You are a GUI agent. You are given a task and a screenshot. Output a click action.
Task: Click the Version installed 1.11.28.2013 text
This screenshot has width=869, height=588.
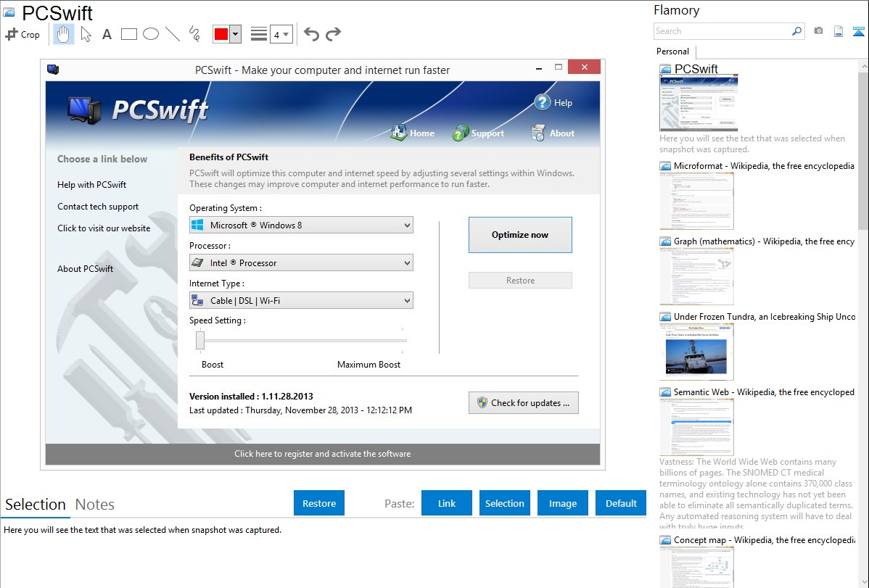tap(251, 397)
